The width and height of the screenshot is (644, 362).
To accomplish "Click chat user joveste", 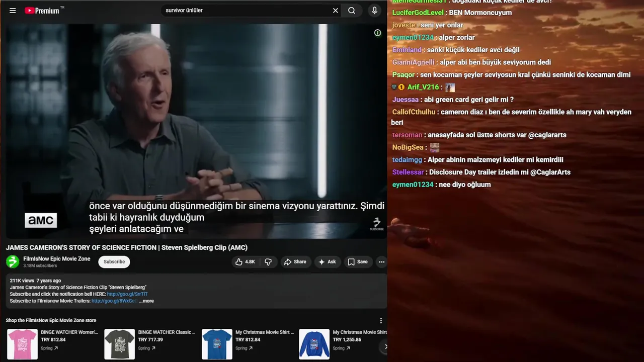I will [x=404, y=25].
